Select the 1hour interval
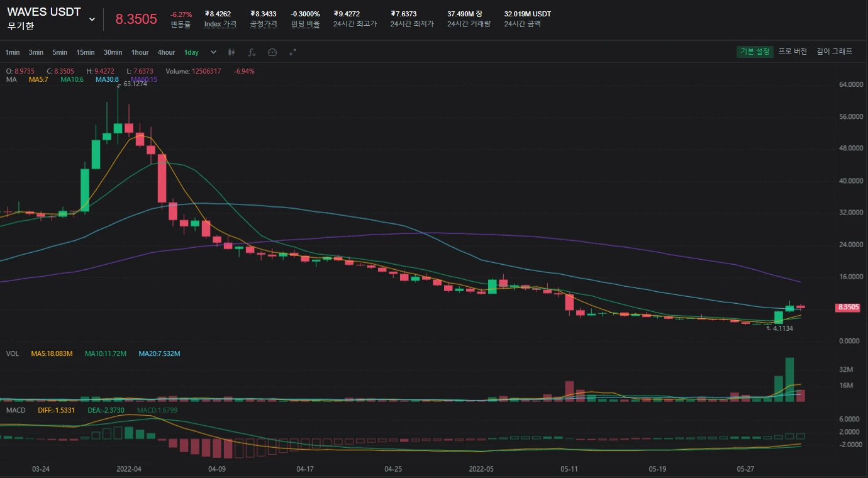The image size is (868, 478). 140,52
